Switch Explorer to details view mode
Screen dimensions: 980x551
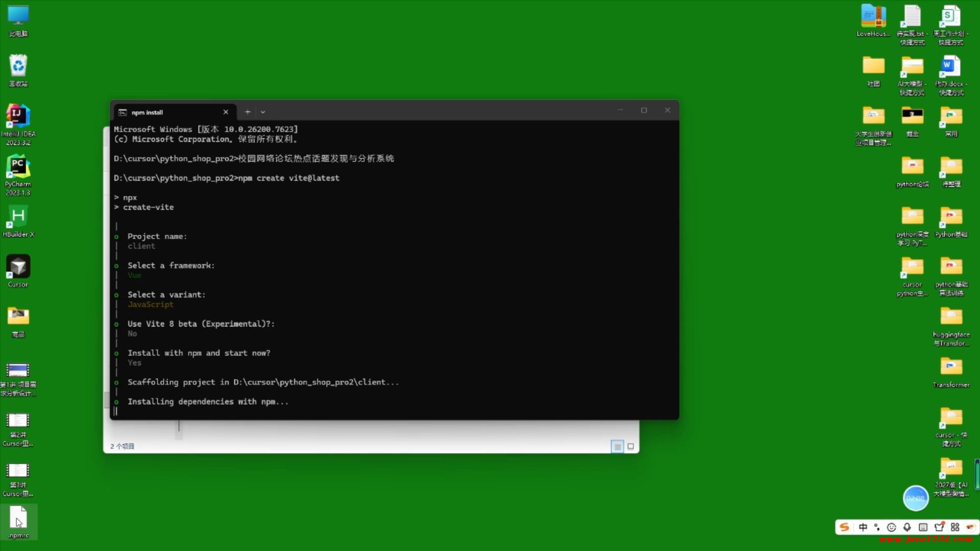click(617, 446)
